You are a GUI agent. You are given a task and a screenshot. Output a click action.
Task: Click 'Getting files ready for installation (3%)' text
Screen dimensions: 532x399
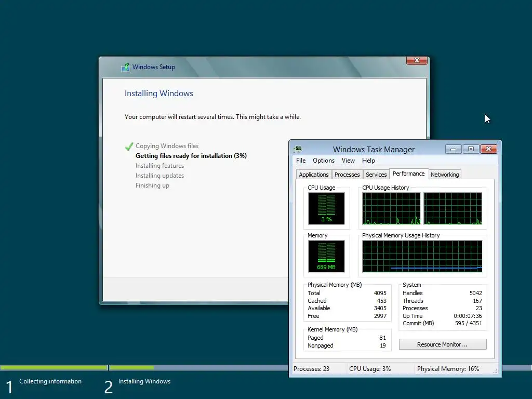pyautogui.click(x=191, y=156)
